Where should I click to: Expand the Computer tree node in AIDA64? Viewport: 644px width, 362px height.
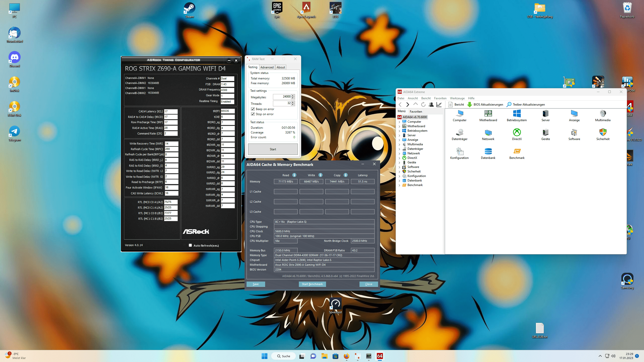point(399,122)
